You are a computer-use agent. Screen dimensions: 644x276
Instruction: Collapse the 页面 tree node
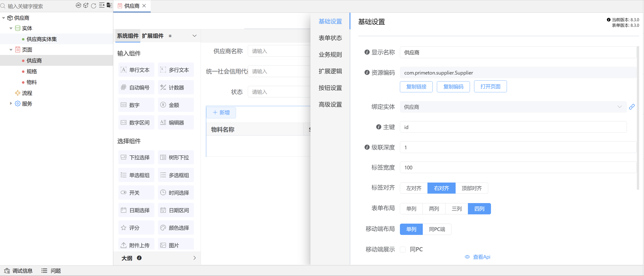click(11, 50)
